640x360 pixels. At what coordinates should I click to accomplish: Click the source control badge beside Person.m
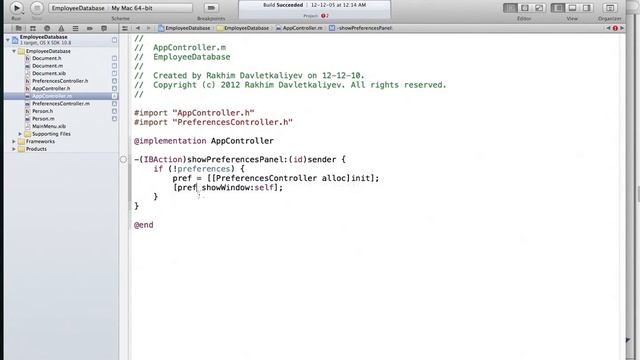(x=114, y=119)
